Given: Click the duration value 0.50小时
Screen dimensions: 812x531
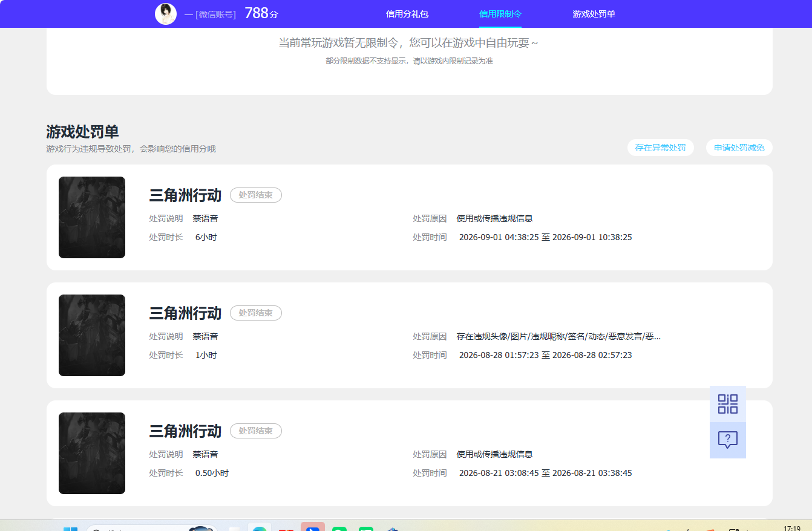Looking at the screenshot, I should coord(212,474).
